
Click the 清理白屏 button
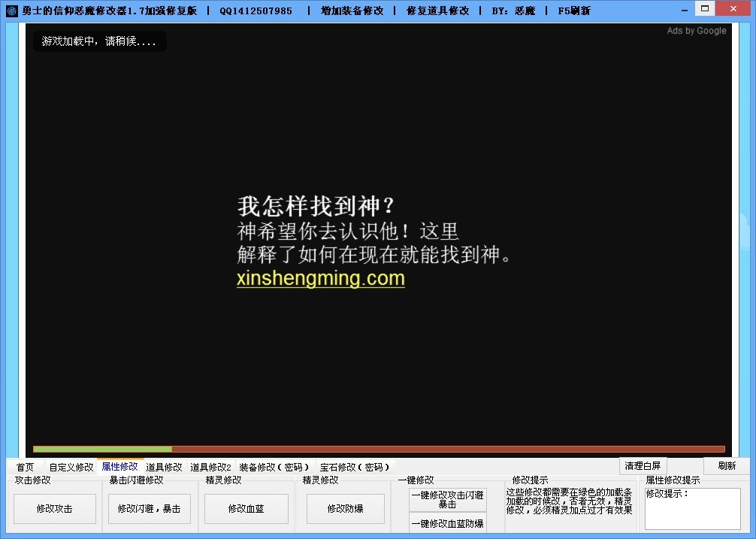click(643, 466)
